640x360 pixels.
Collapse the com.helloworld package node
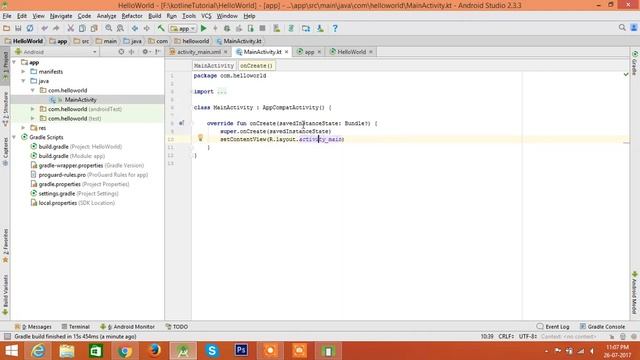pyautogui.click(x=33, y=90)
